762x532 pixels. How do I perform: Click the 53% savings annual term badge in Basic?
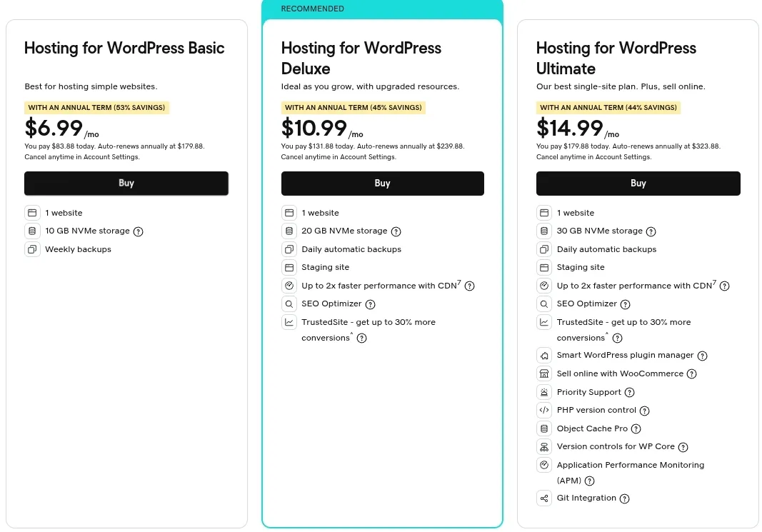(96, 107)
